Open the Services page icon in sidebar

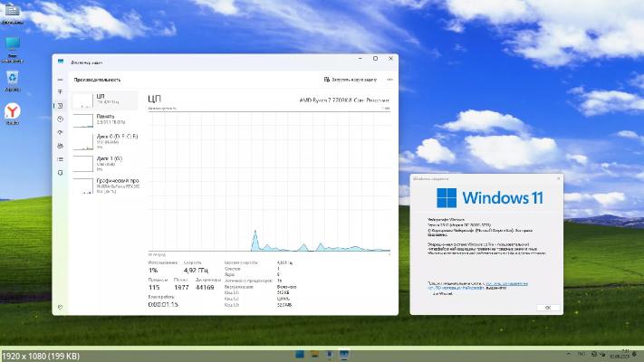61,170
